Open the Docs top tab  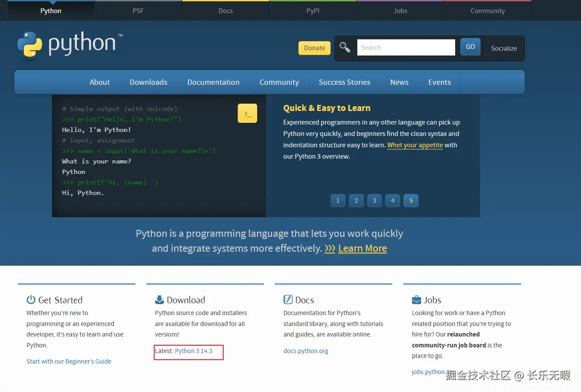coord(226,10)
